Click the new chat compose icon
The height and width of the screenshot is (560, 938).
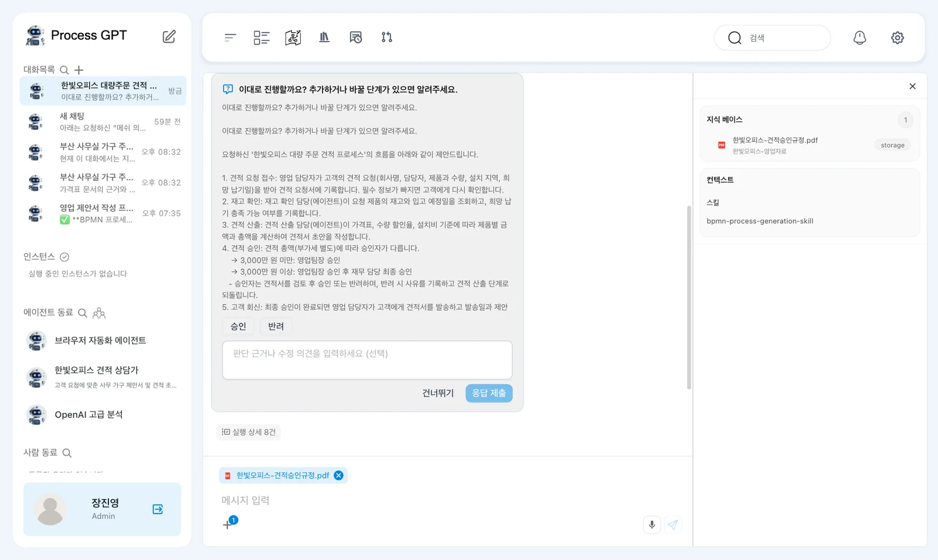(x=169, y=37)
